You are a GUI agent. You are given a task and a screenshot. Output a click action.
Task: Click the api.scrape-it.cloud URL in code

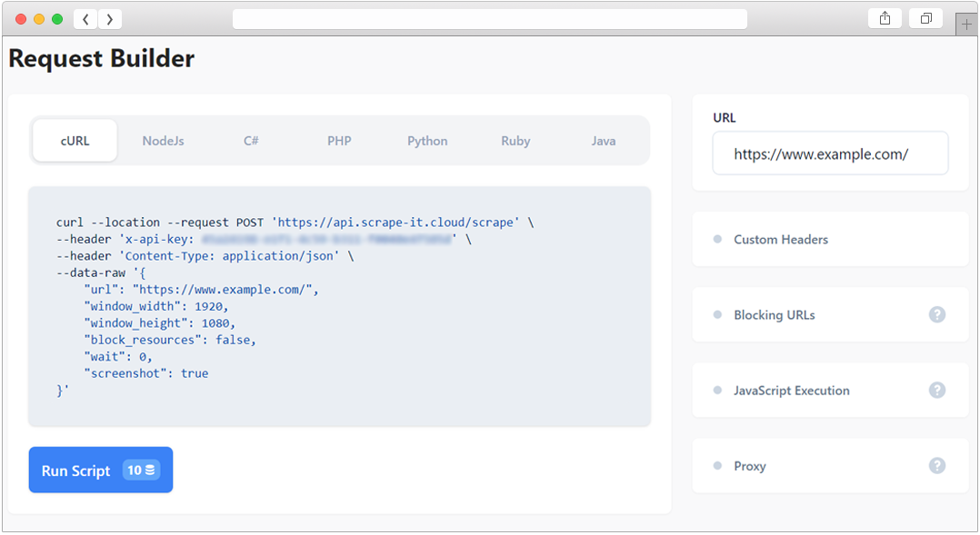[395, 223]
